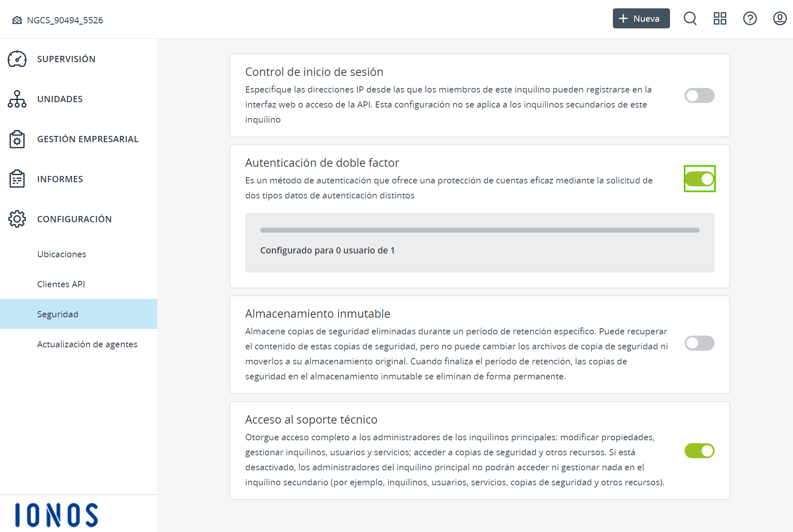
Task: Disable the Autenticación de doble factor toggle
Action: pyautogui.click(x=700, y=179)
